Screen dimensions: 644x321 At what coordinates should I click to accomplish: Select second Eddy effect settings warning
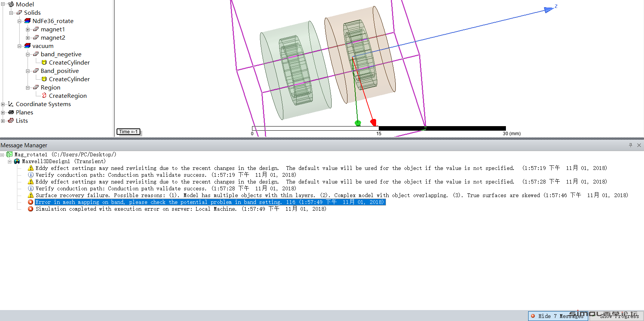[321, 182]
